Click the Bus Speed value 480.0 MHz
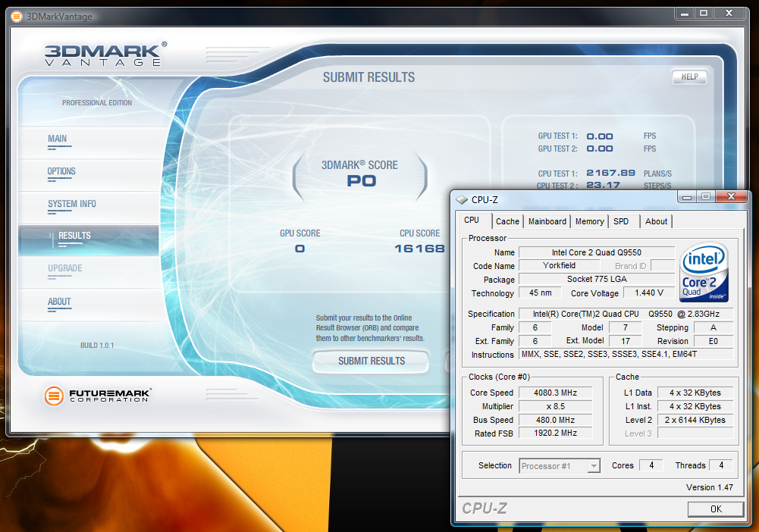759x532 pixels. coord(555,420)
